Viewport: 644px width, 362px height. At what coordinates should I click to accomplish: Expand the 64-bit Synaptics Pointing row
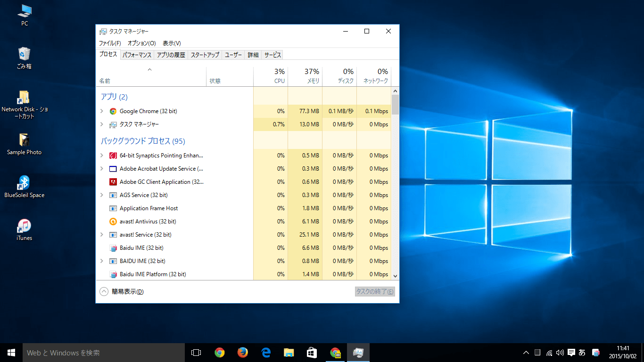tap(102, 156)
